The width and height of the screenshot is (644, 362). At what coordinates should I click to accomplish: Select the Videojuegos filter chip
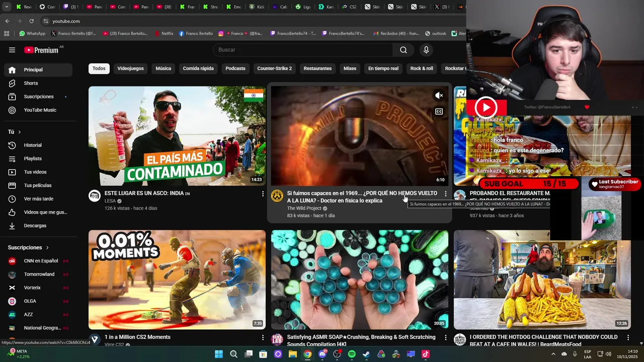[x=130, y=68]
